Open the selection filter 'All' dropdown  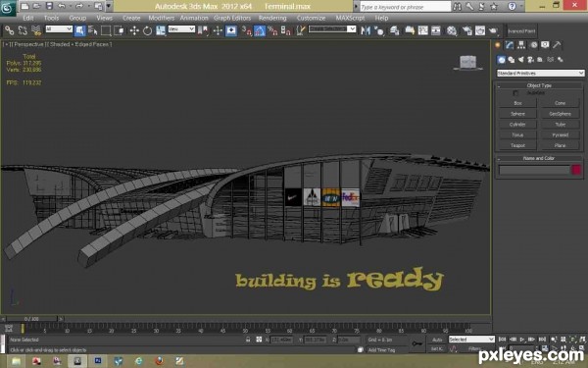[59, 28]
